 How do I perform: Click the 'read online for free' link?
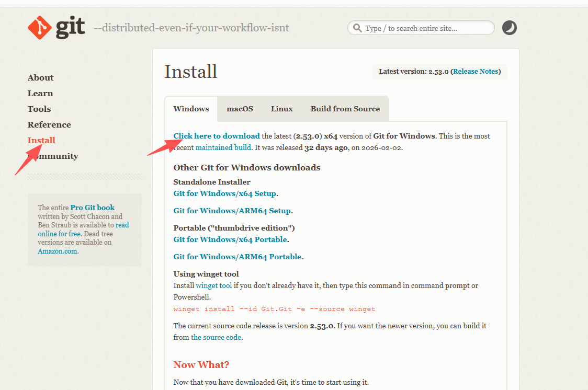point(83,230)
